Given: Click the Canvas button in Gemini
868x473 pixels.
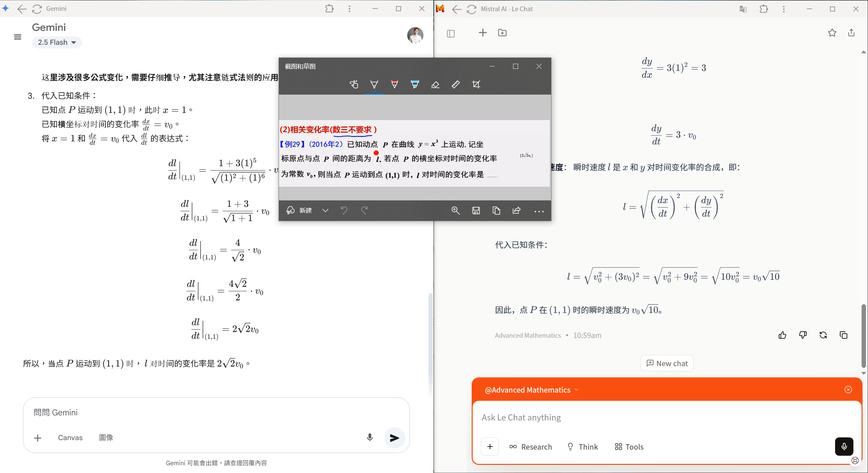Looking at the screenshot, I should [x=70, y=438].
